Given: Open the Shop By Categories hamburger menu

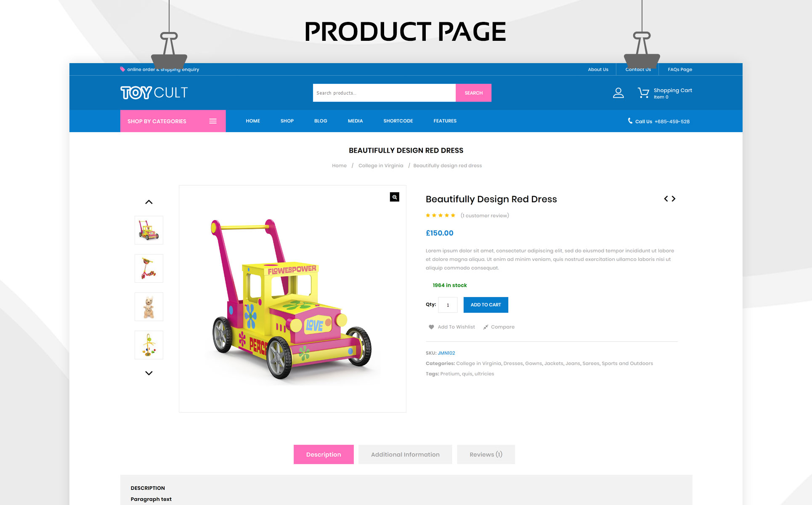Looking at the screenshot, I should tap(213, 121).
